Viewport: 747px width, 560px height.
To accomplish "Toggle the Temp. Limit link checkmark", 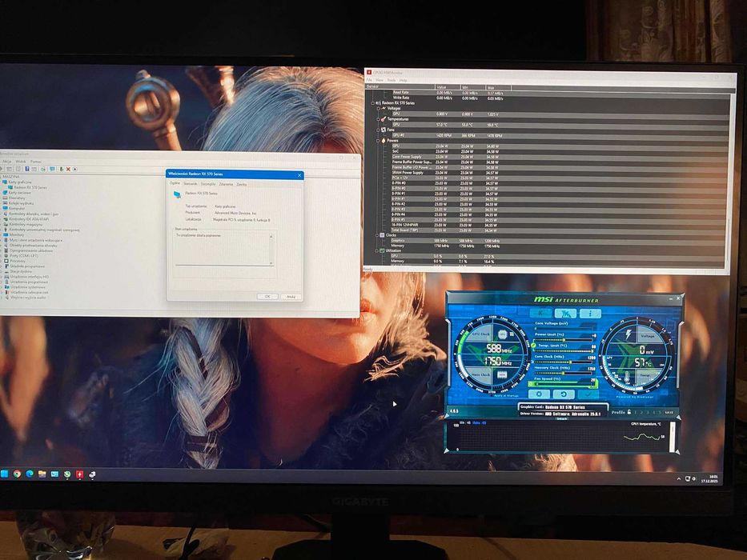I will click(533, 346).
